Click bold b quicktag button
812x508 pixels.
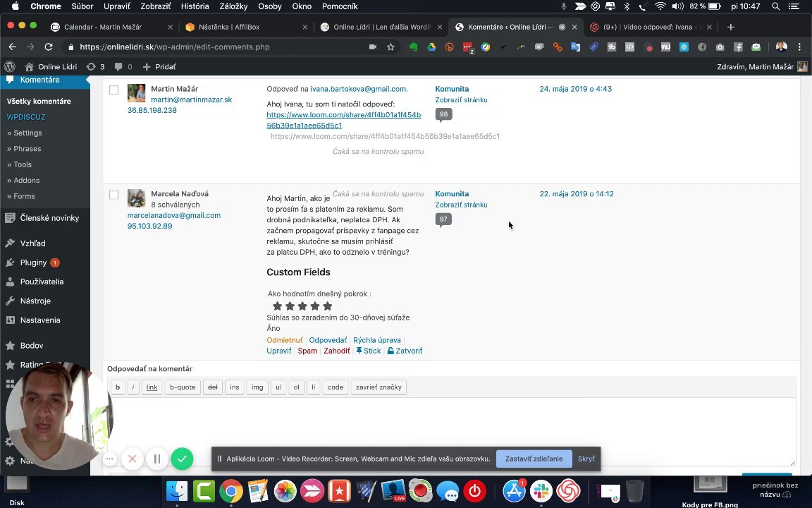tap(118, 387)
